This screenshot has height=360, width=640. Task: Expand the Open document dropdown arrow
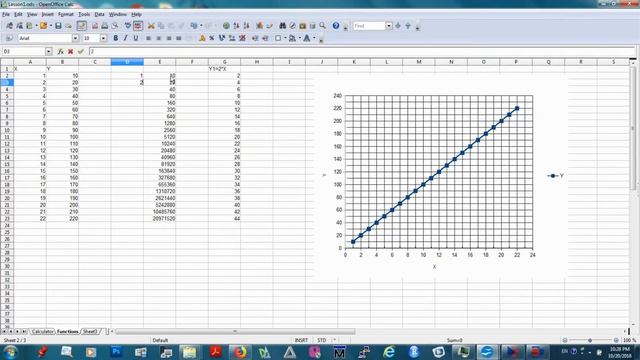click(51, 26)
